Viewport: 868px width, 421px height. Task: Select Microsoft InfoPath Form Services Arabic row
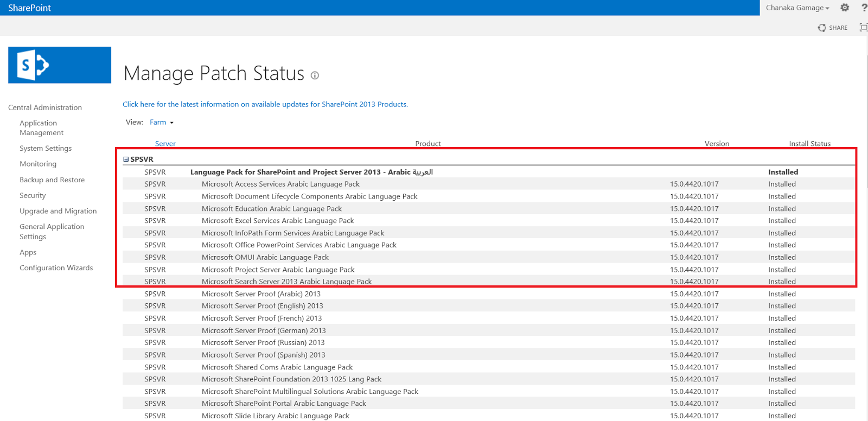pyautogui.click(x=489, y=233)
